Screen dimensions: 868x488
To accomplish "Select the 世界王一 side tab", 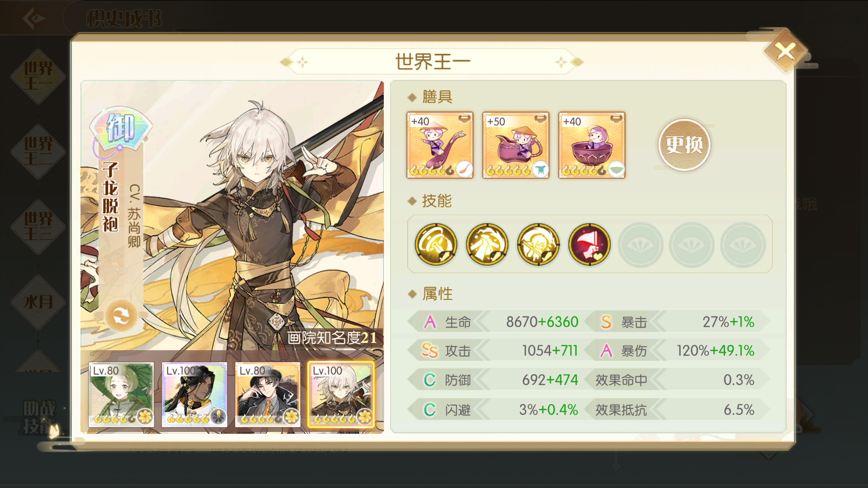I will click(38, 76).
